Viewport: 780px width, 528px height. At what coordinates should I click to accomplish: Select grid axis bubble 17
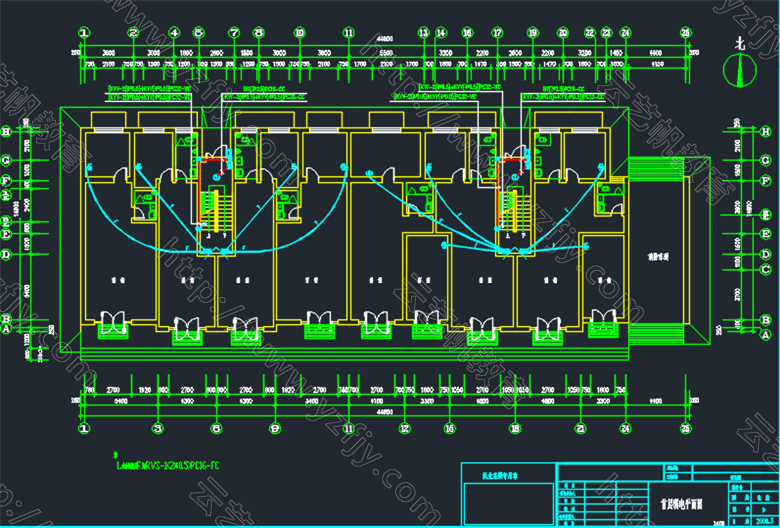tap(497, 33)
